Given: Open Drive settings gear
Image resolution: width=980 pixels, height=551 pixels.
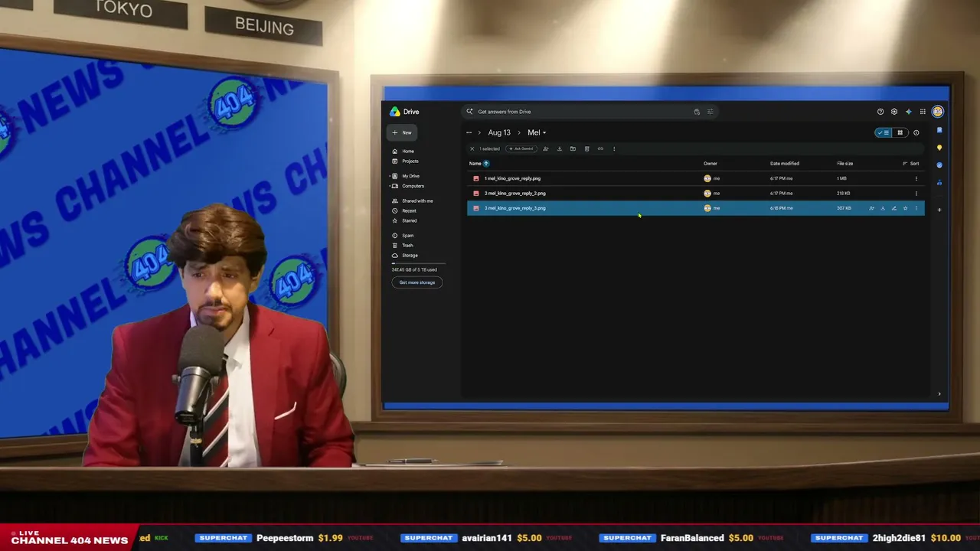Looking at the screenshot, I should 894,112.
